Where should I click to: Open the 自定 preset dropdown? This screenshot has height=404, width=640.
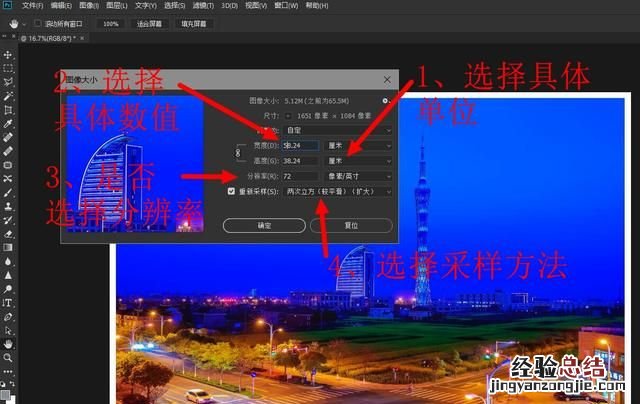point(338,131)
